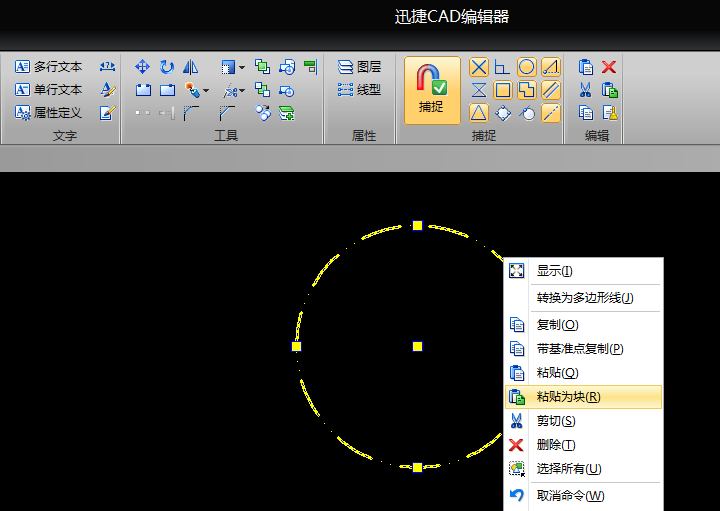Click the circle's bottom yellow grip point

tap(417, 467)
